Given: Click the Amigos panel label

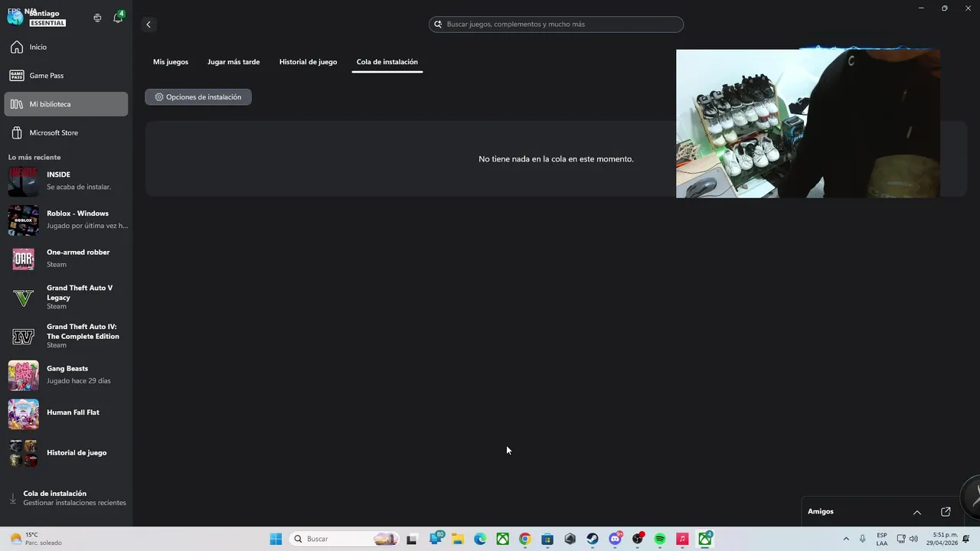Looking at the screenshot, I should pyautogui.click(x=821, y=511).
